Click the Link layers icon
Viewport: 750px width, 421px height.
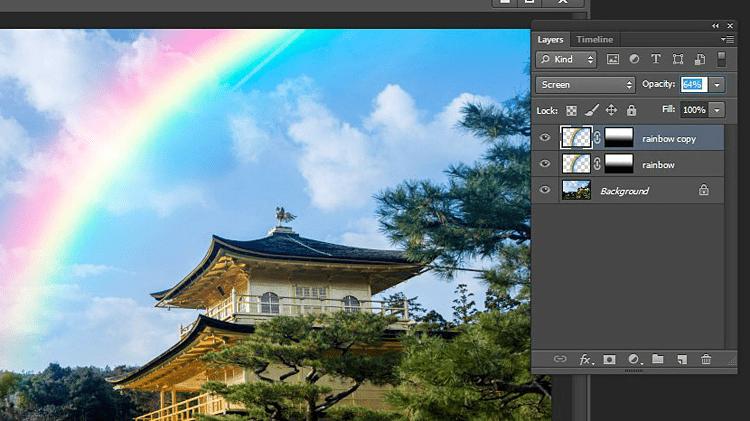pyautogui.click(x=560, y=359)
